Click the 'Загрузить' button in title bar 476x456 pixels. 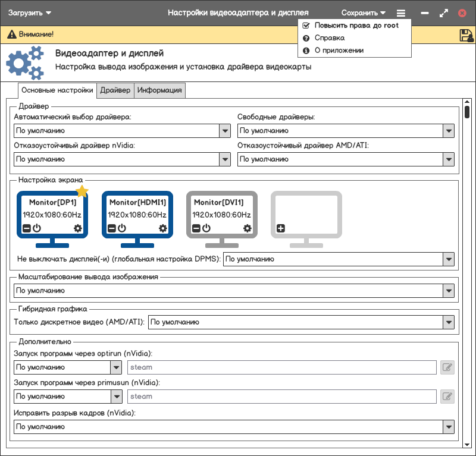pyautogui.click(x=30, y=13)
